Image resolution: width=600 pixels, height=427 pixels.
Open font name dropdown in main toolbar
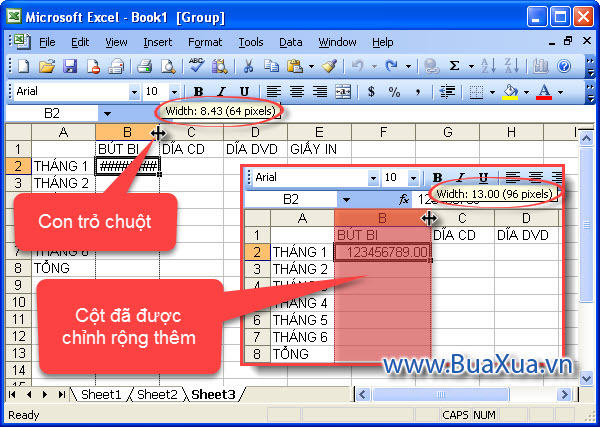coord(134,92)
